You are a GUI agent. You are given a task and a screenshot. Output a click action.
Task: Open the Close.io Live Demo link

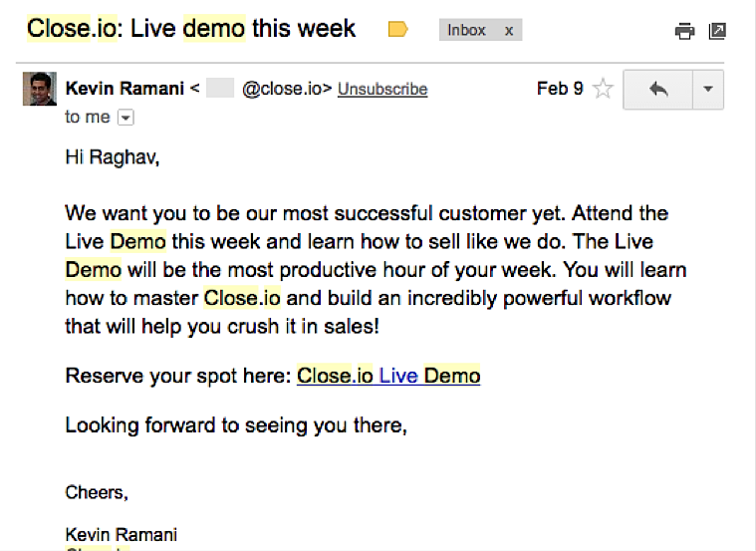(x=388, y=376)
